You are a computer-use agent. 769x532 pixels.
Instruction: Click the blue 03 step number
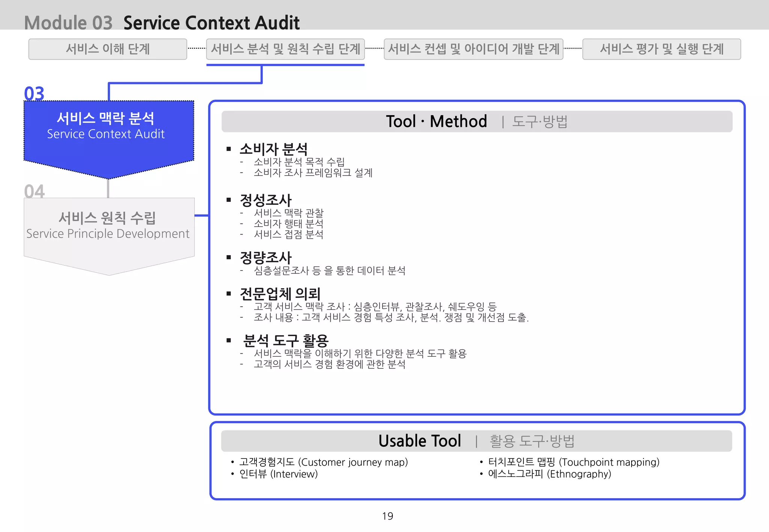[x=34, y=93]
